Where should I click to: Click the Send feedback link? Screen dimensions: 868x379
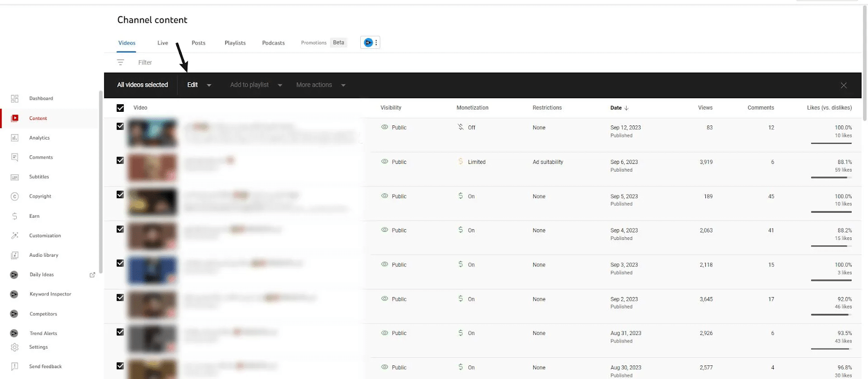46,367
